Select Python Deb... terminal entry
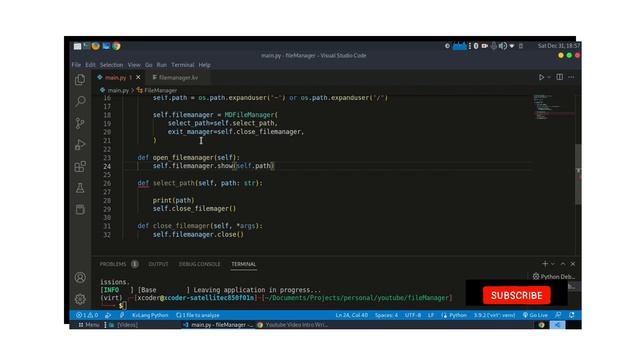This screenshot has width=640, height=360. (x=553, y=277)
